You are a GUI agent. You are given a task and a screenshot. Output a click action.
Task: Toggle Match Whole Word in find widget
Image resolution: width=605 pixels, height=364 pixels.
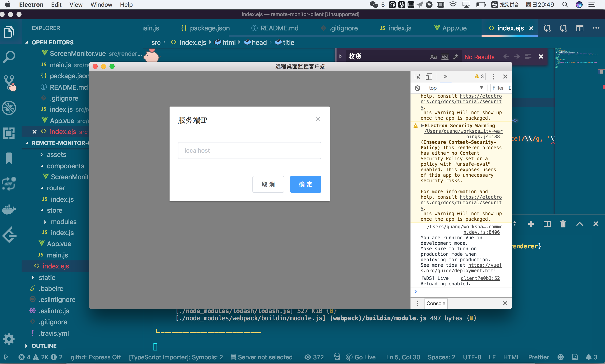pos(445,57)
